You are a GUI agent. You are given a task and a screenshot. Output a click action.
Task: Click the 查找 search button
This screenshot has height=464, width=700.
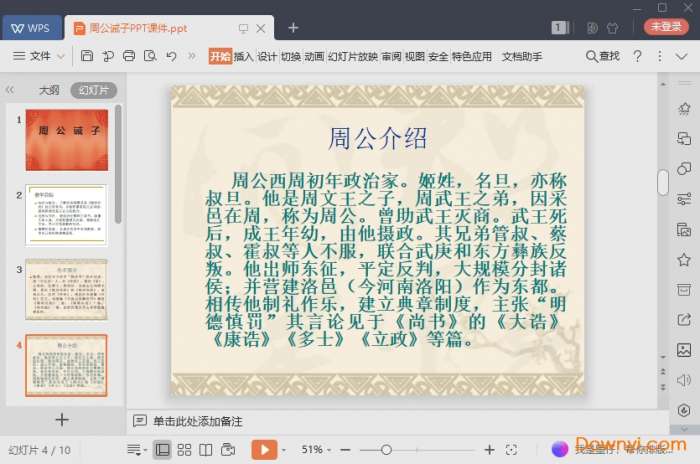(x=603, y=56)
